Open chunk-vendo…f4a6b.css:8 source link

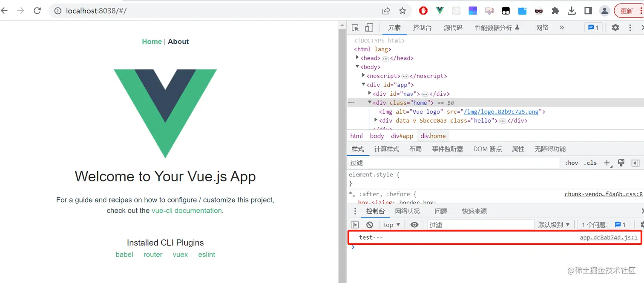point(604,194)
